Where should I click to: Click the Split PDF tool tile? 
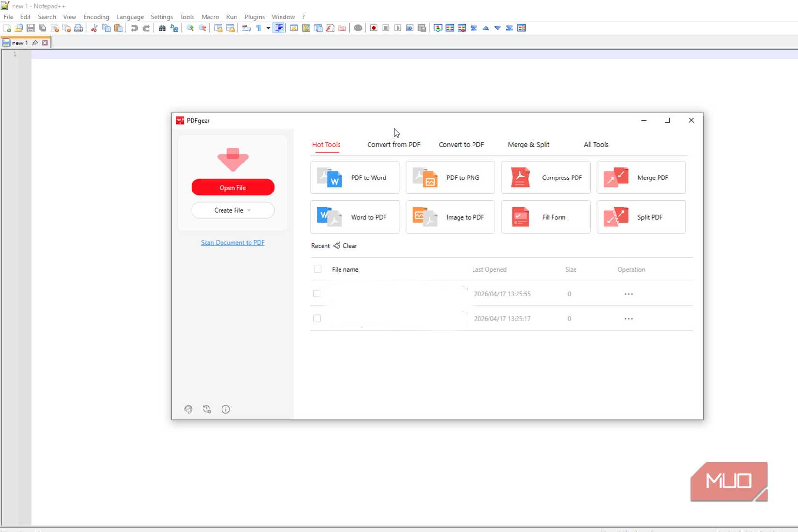click(x=641, y=217)
